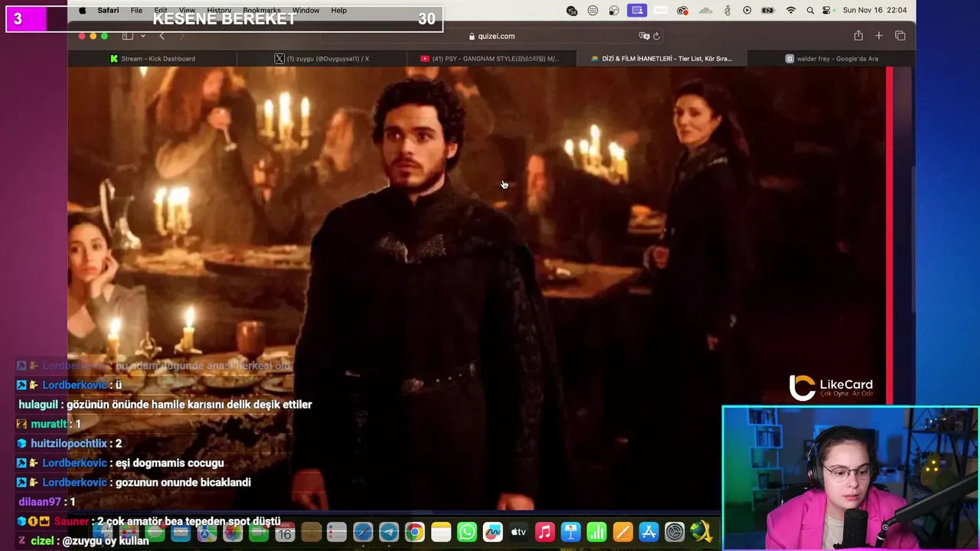Image resolution: width=980 pixels, height=551 pixels.
Task: Open Music app from the Dock
Action: 544,532
